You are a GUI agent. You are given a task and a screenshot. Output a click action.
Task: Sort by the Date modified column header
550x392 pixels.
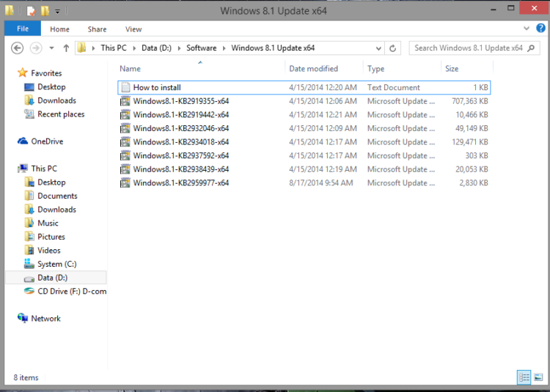click(314, 69)
